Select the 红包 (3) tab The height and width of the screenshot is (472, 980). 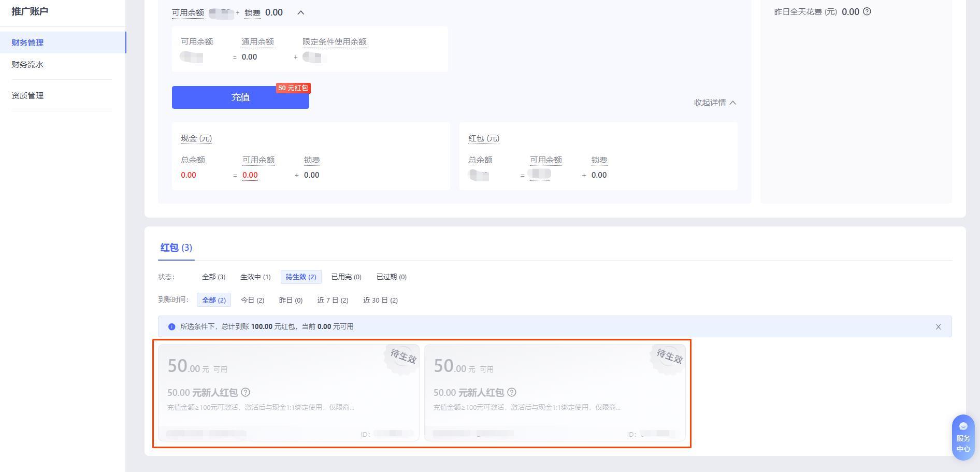tap(176, 248)
